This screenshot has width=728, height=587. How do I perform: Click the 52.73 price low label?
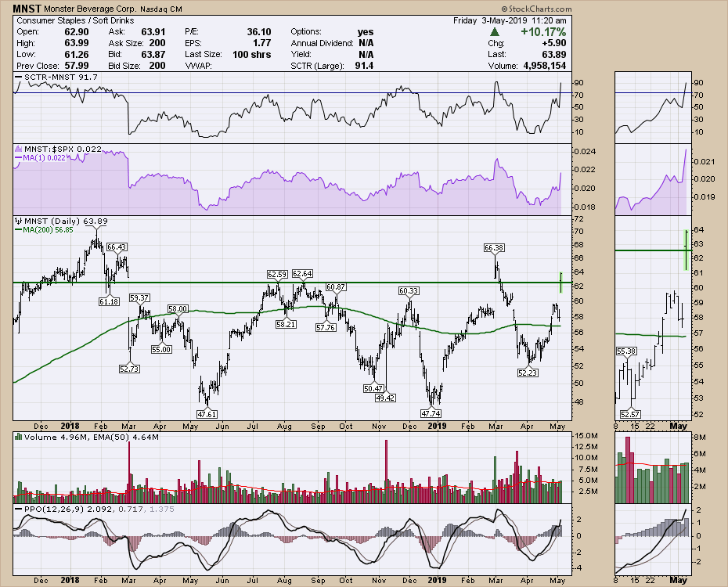click(129, 369)
